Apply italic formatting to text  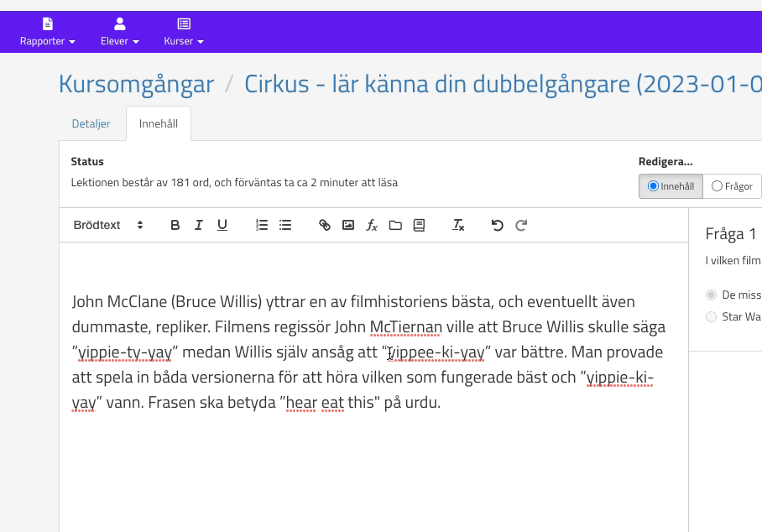[x=199, y=225]
